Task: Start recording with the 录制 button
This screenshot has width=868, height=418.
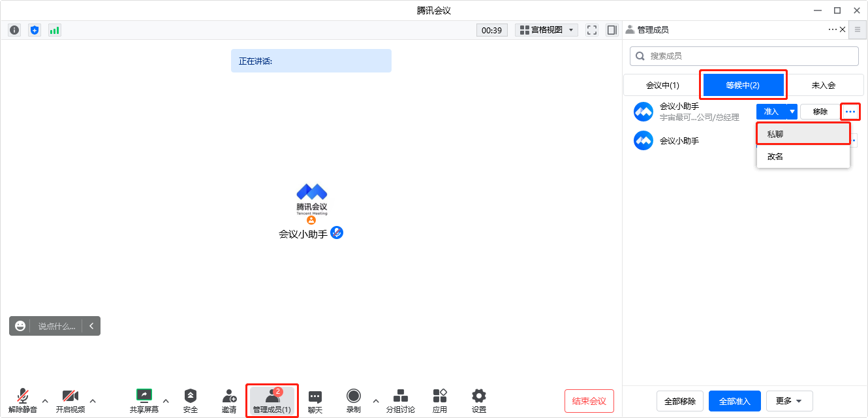Action: pos(354,400)
